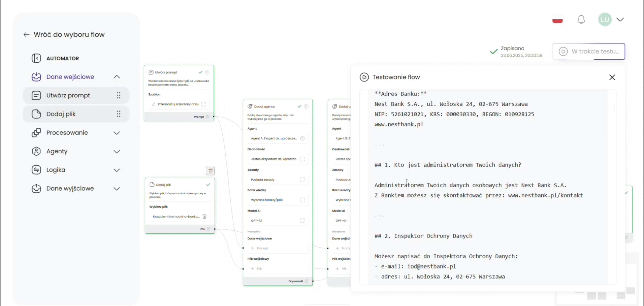Open the Logika menu section
This screenshot has height=306, width=644.
point(56,170)
